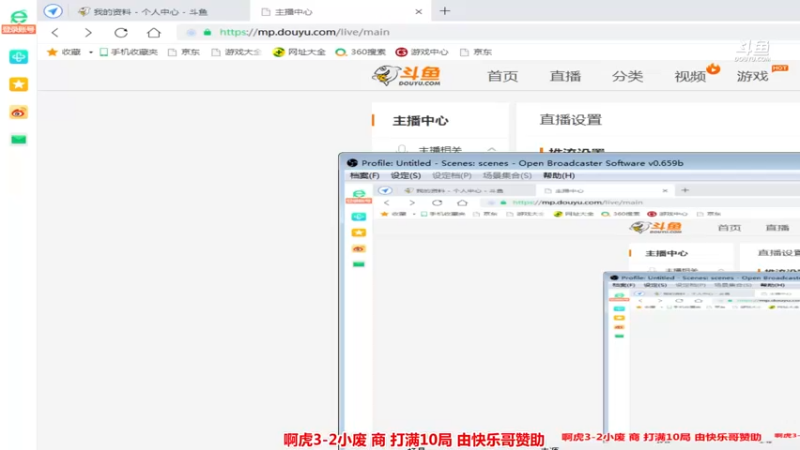Click the browser home icon
The image size is (800, 450).
(x=154, y=33)
